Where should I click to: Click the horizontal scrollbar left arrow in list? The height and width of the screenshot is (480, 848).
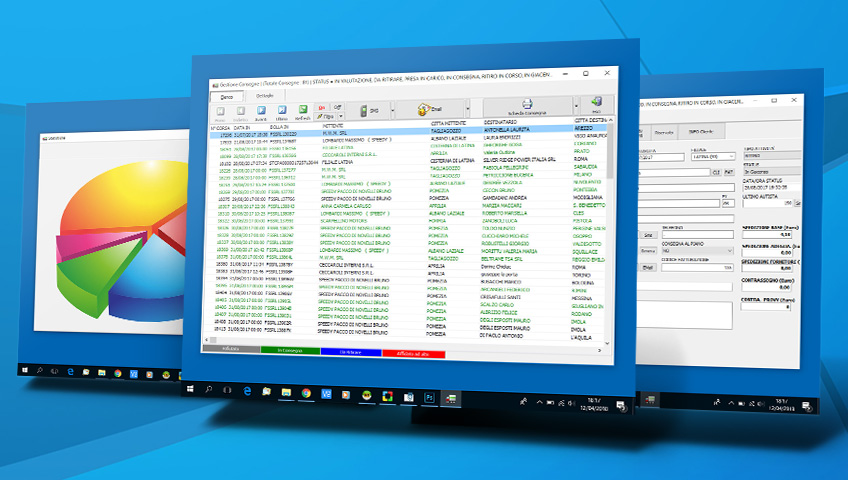coord(206,340)
